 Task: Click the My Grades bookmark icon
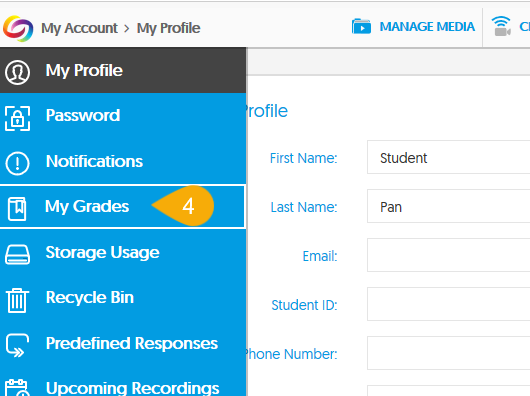pyautogui.click(x=17, y=208)
